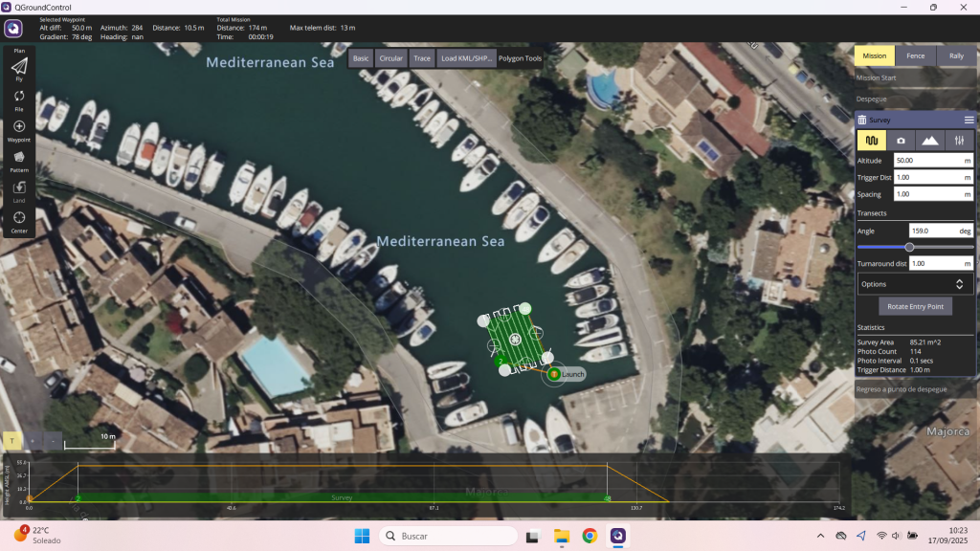
Task: Click the Center map tool
Action: tap(19, 221)
